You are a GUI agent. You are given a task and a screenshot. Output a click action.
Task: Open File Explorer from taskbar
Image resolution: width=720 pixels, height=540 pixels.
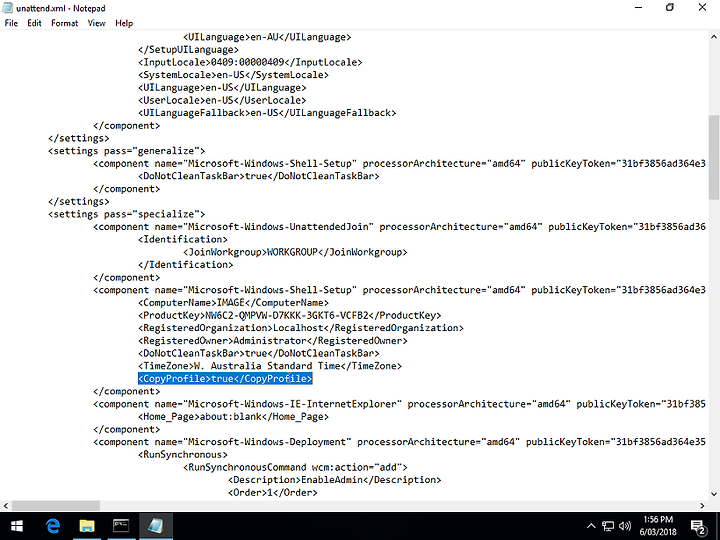[x=86, y=526]
